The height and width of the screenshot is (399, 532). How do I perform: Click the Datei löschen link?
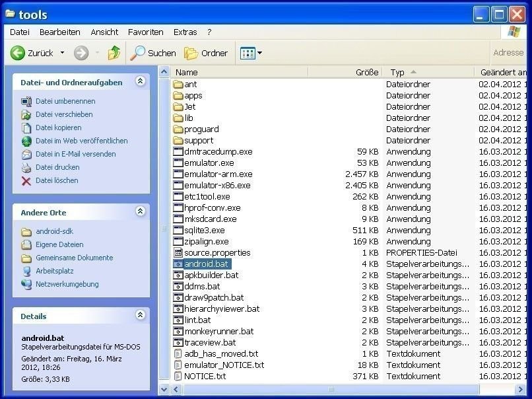pyautogui.click(x=57, y=180)
